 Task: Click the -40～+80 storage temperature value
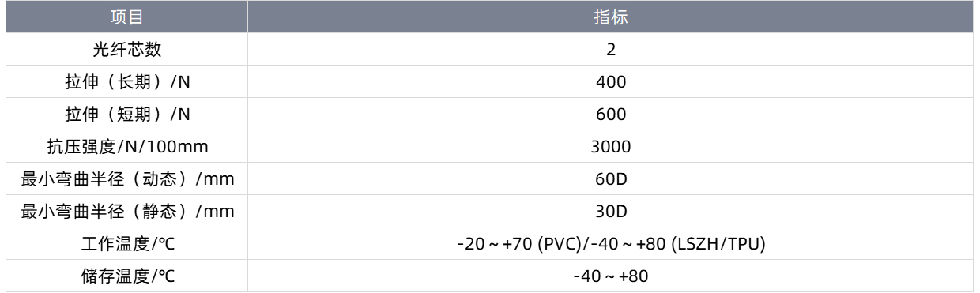611,276
